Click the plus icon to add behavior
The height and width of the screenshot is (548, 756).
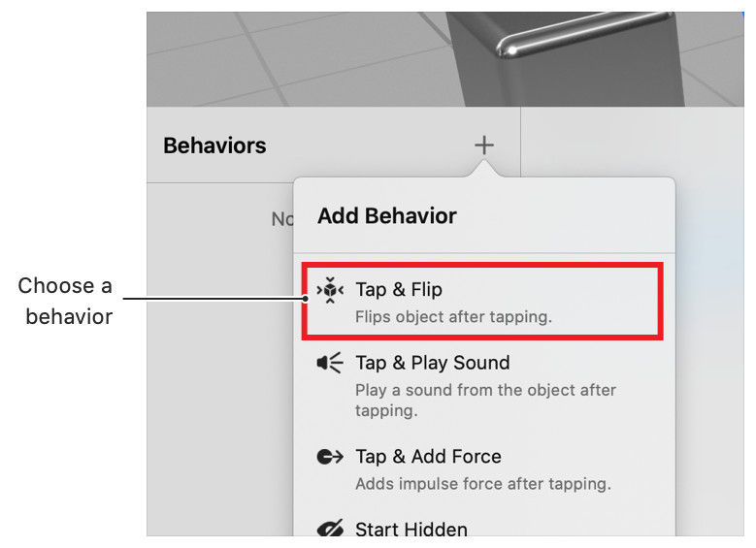(x=484, y=145)
